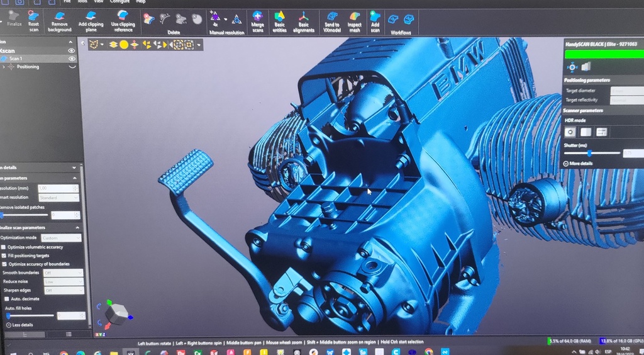Screen dimensions: 644x355
Task: Click the second Manual resolution triangle icon
Action: click(x=237, y=20)
